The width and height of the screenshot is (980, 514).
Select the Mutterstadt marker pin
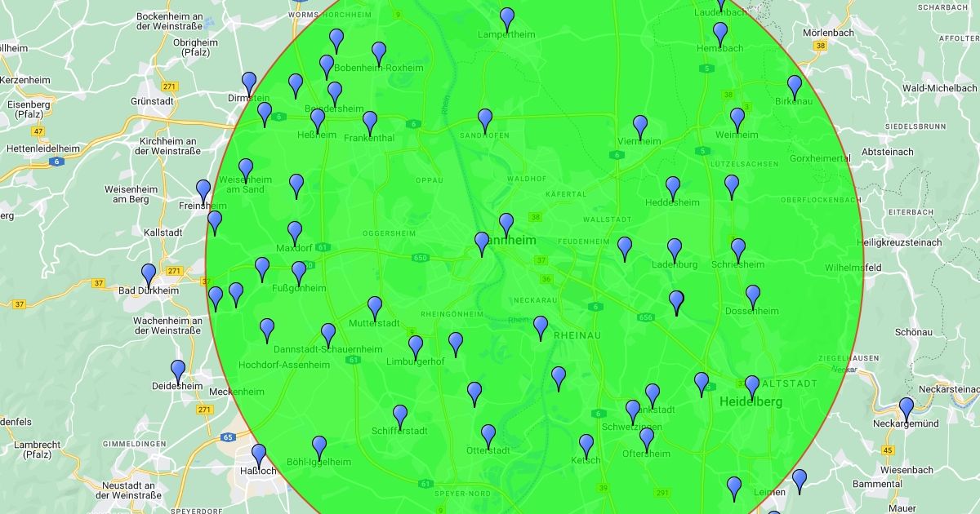pos(375,308)
